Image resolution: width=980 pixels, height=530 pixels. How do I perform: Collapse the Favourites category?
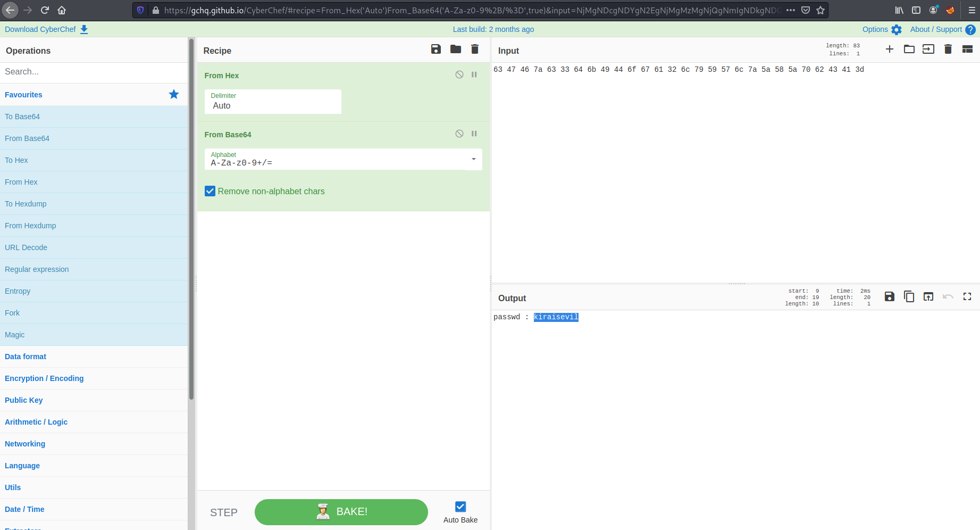coord(94,95)
